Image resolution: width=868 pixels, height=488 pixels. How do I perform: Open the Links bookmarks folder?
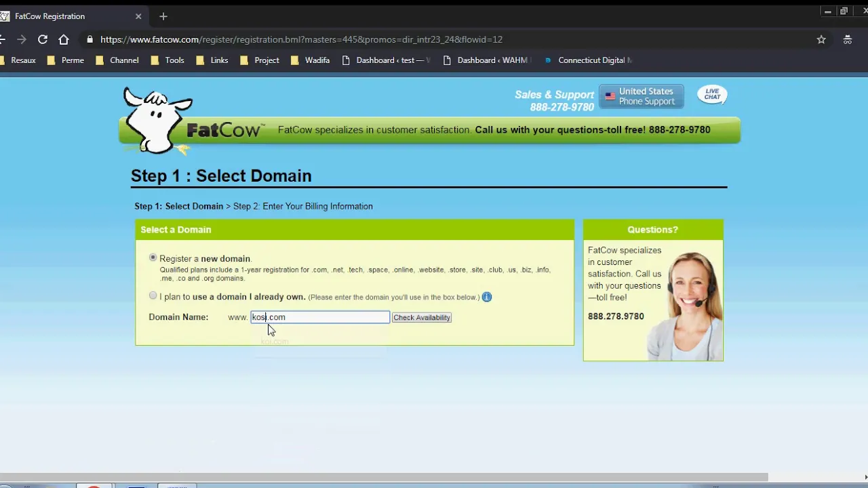point(212,60)
